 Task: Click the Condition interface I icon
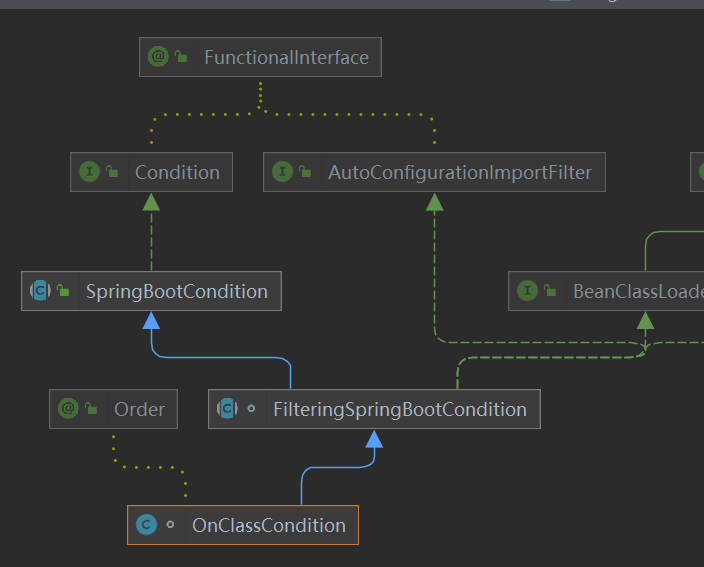click(x=89, y=171)
